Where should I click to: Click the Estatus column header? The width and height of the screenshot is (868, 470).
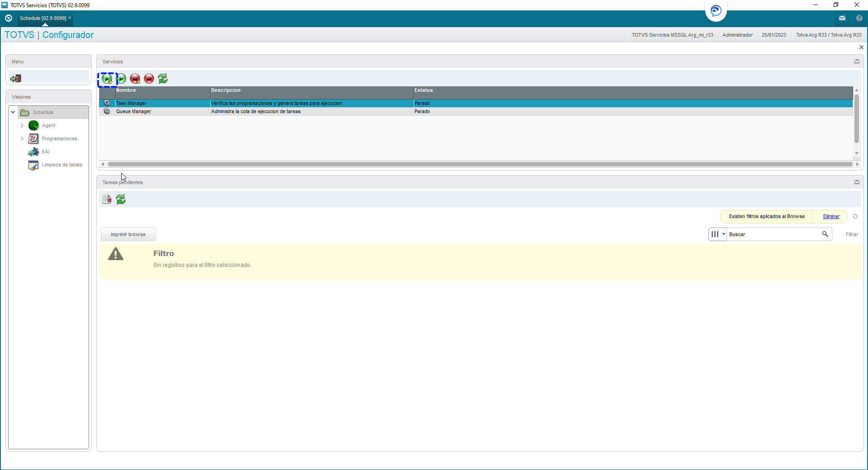(633, 92)
